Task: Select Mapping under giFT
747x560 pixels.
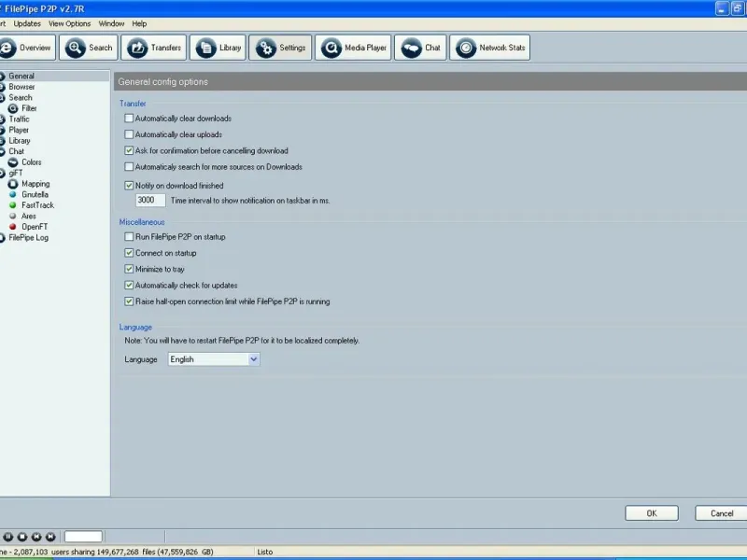Action: click(x=35, y=184)
